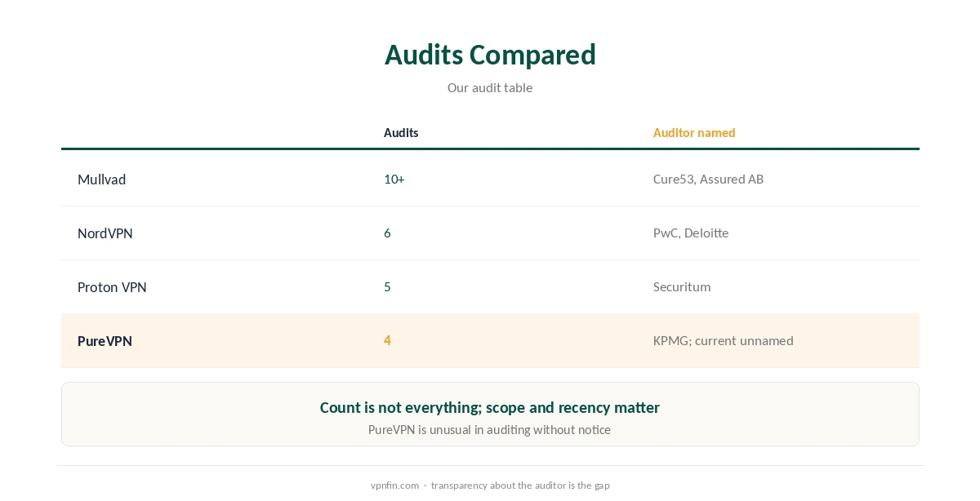This screenshot has height=501, width=980.
Task: Click the 'Audits' column header
Action: coord(401,133)
